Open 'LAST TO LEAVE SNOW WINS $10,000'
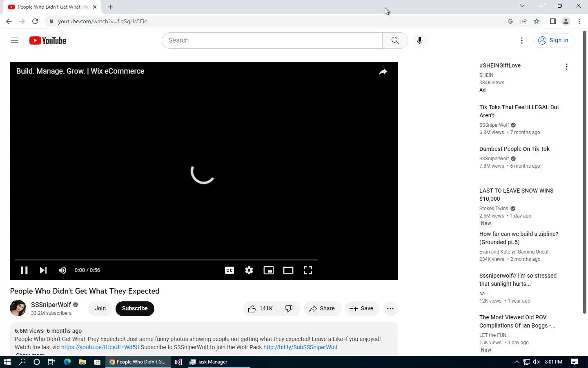Image resolution: width=588 pixels, height=368 pixels. 517,195
